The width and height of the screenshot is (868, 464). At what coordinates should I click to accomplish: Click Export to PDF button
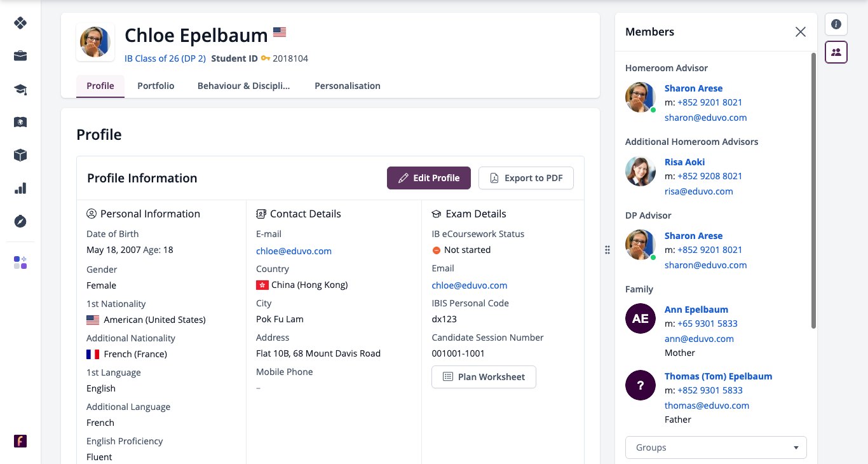526,178
